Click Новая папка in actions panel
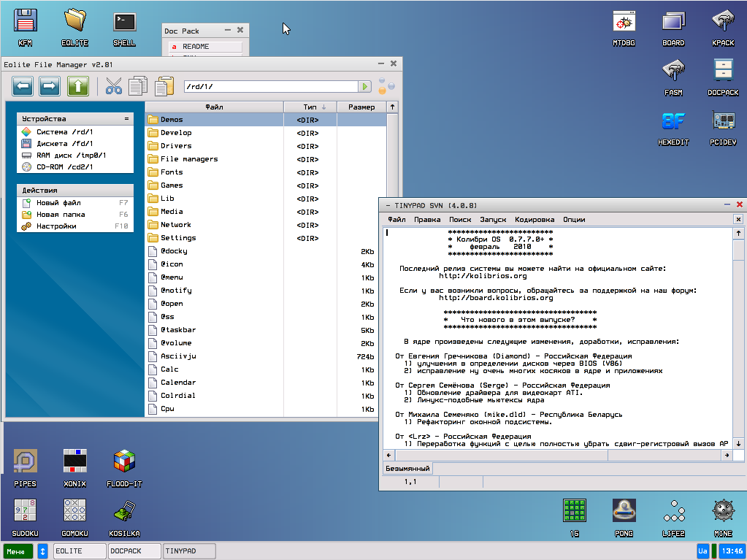The image size is (747, 560). (61, 215)
